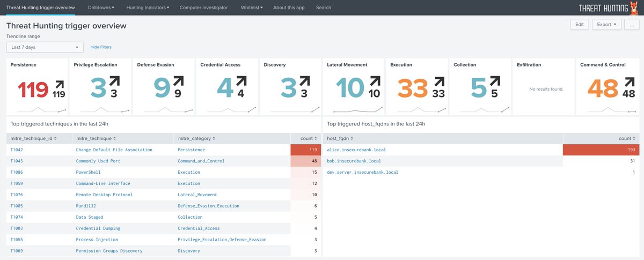The height and width of the screenshot is (260, 644).
Task: Sort by mitre_technique_id column
Action: (34, 138)
